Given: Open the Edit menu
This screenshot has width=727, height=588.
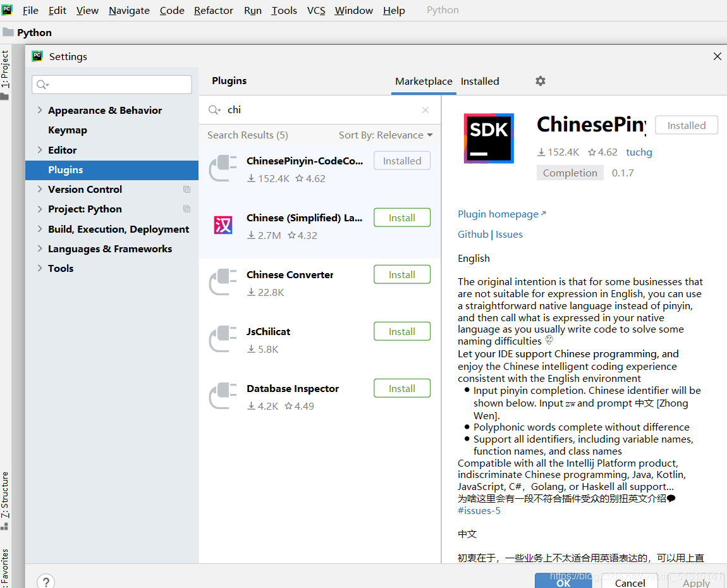Looking at the screenshot, I should 58,10.
